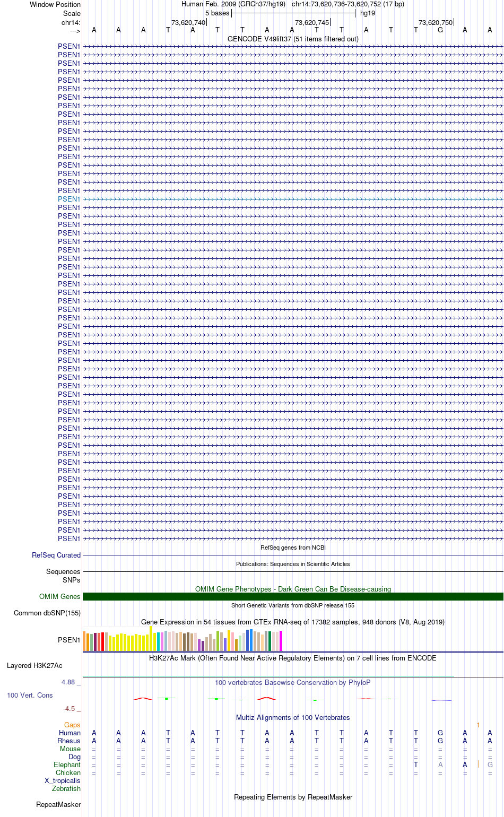This screenshot has width=504, height=817.
Task: Select the Rhesus alignment row label
Action: pos(69,741)
